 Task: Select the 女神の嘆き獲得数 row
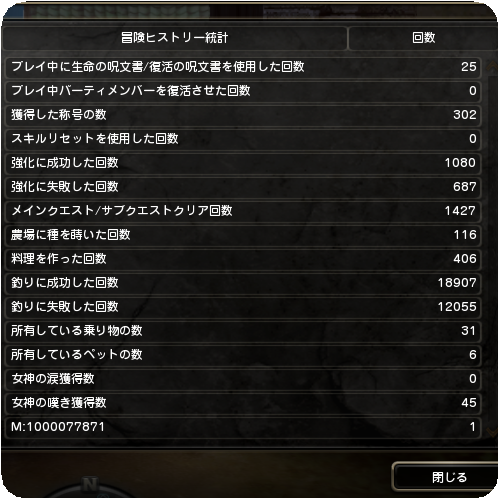click(243, 403)
